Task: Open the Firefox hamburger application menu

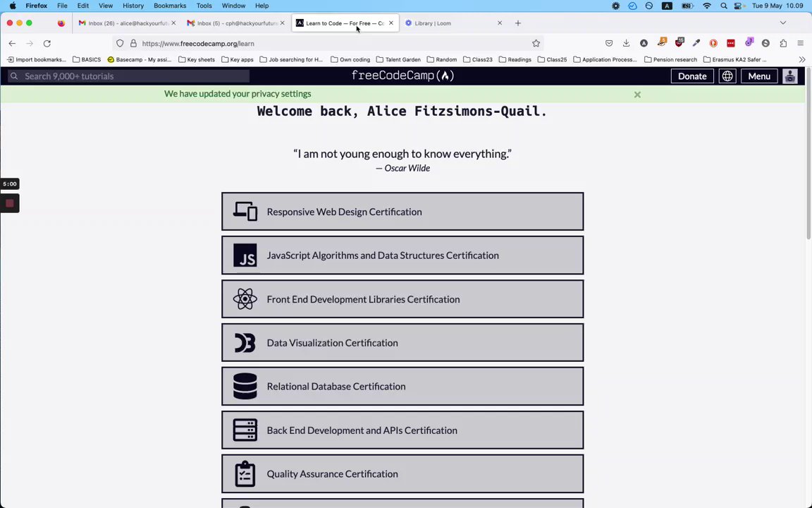Action: [801, 44]
